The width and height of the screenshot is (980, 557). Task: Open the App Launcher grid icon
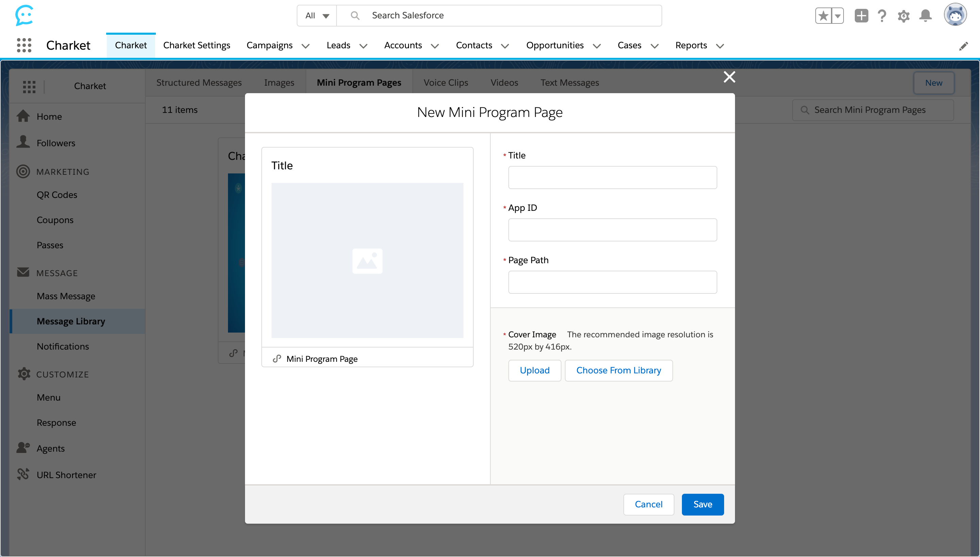(x=24, y=45)
